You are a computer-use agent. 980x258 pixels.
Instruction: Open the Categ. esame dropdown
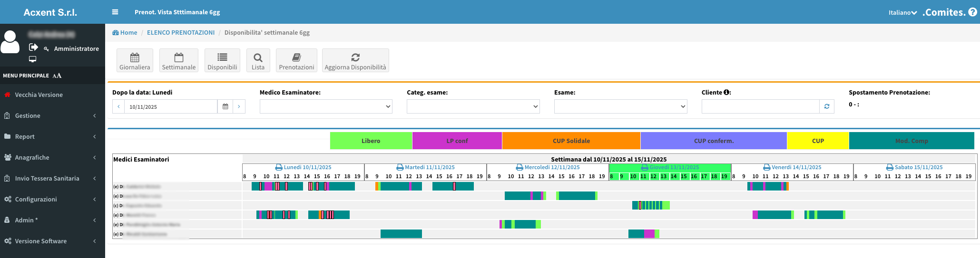tap(473, 107)
